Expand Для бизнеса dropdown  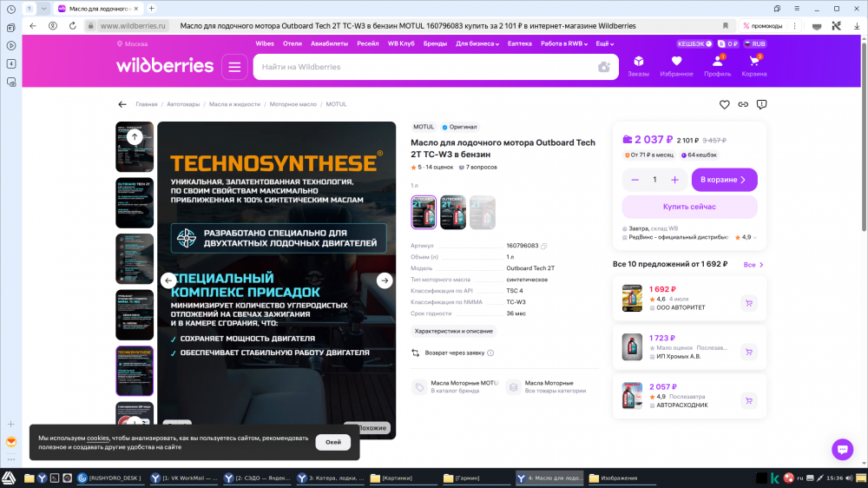pos(477,43)
